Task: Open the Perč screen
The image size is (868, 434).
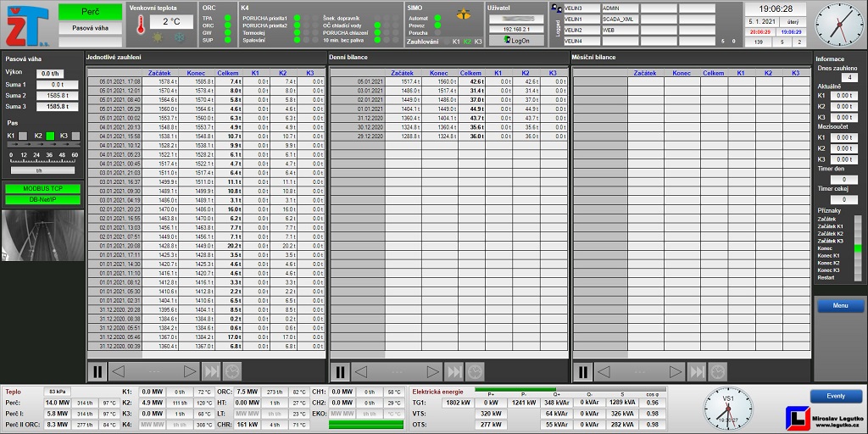Action: (90, 11)
